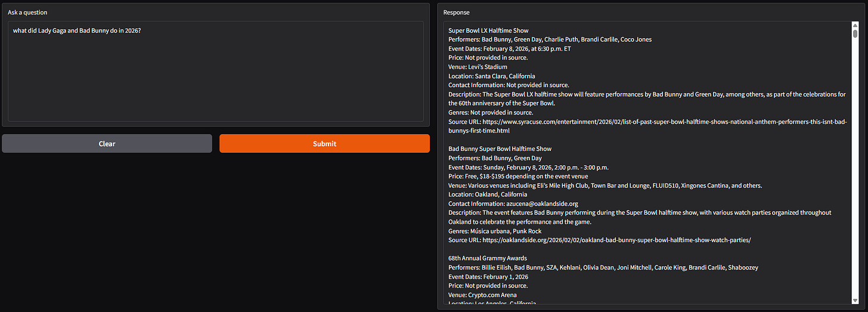Click the Clear button
The image size is (868, 312).
(x=107, y=143)
